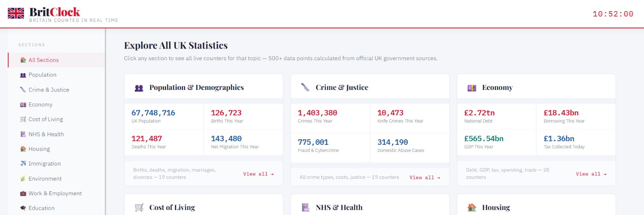Screen dimensions: 644x215
Task: Click the shopping cart icon by Cost of Living card
Action: 139,207
